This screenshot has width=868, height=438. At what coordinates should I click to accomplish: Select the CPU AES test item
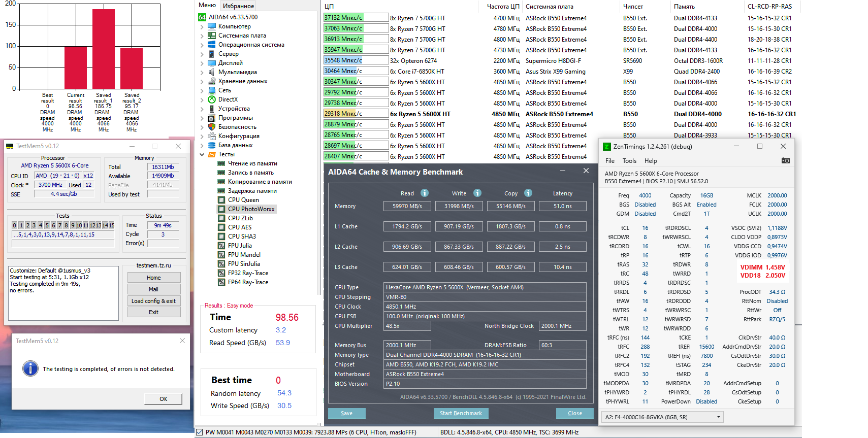tap(240, 227)
